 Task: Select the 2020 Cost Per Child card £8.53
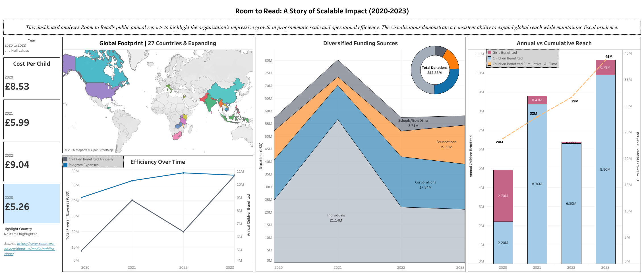pyautogui.click(x=17, y=86)
